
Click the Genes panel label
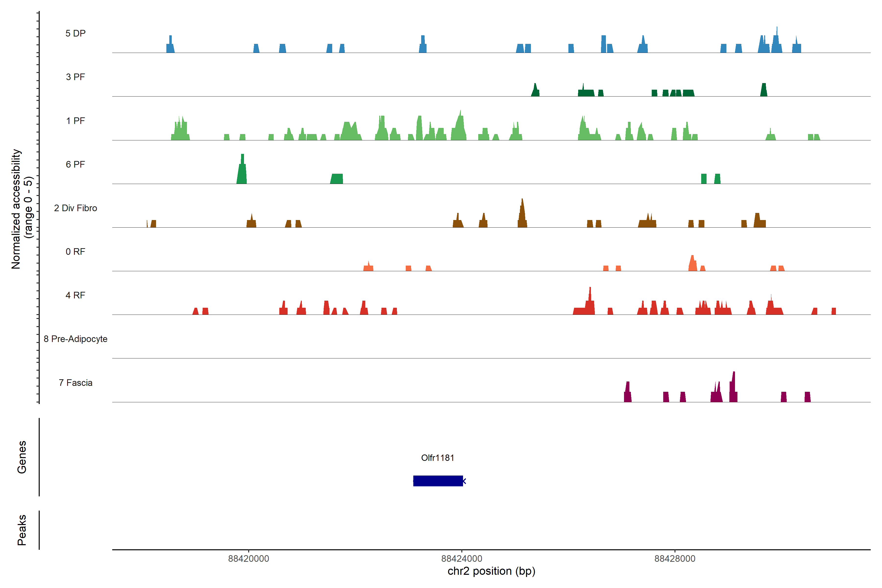pyautogui.click(x=22, y=457)
